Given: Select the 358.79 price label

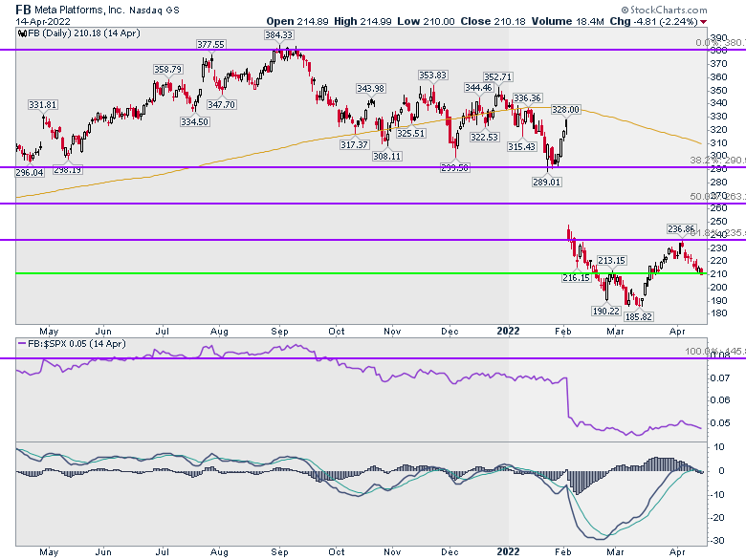Looking at the screenshot, I should (167, 70).
